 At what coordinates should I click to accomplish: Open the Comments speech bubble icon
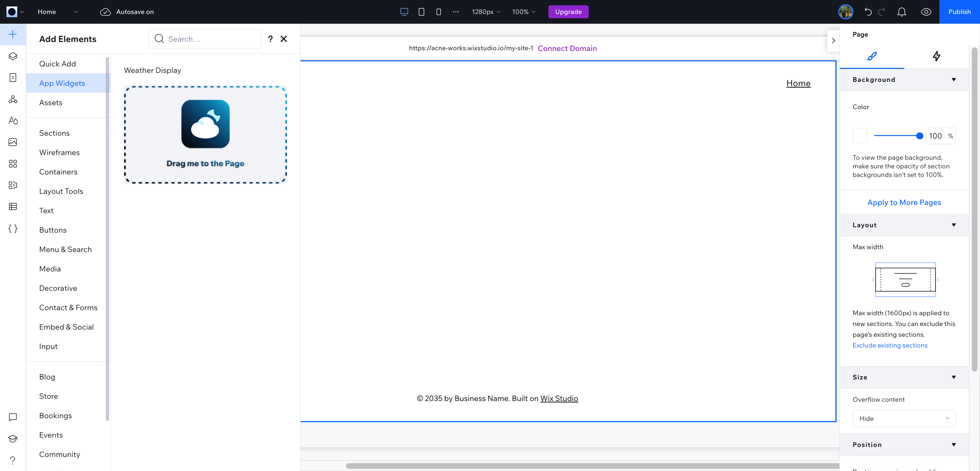click(x=13, y=417)
